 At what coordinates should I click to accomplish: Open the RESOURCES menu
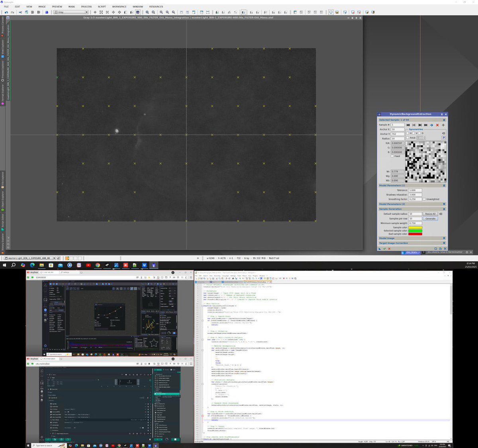coord(156,7)
